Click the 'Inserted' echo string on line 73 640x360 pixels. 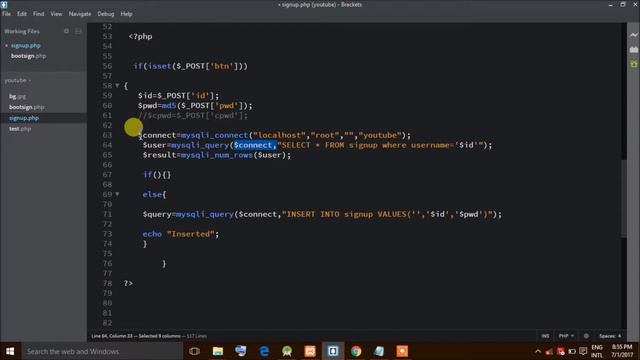point(191,234)
